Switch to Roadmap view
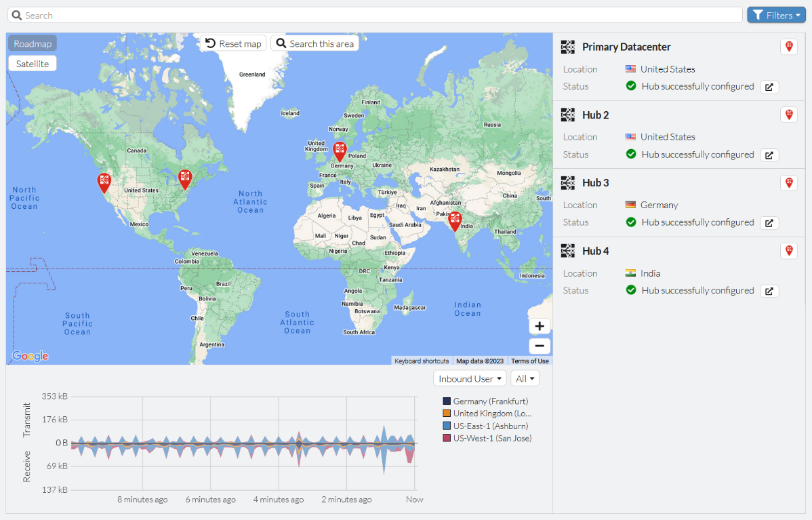Screen dimensions: 812x520 pos(32,43)
